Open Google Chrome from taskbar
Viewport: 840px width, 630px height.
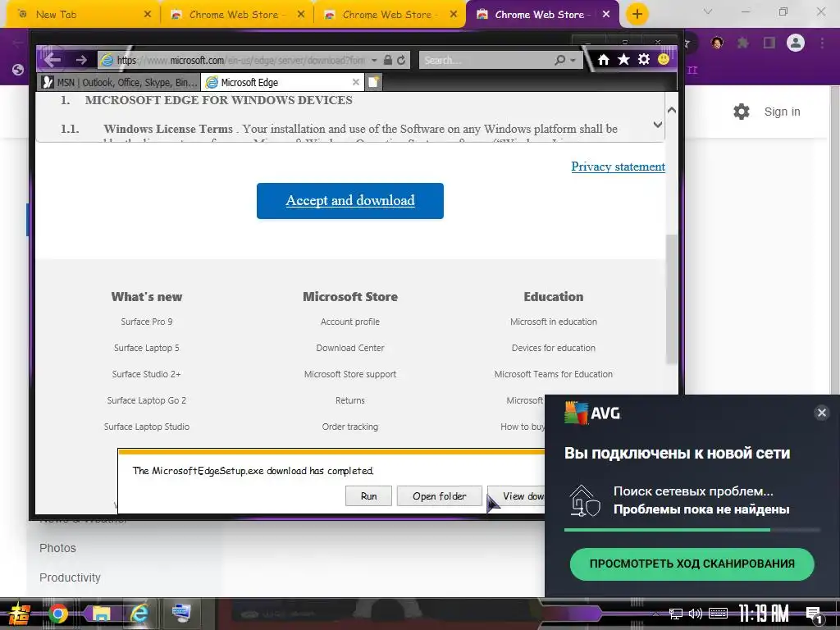click(x=58, y=614)
